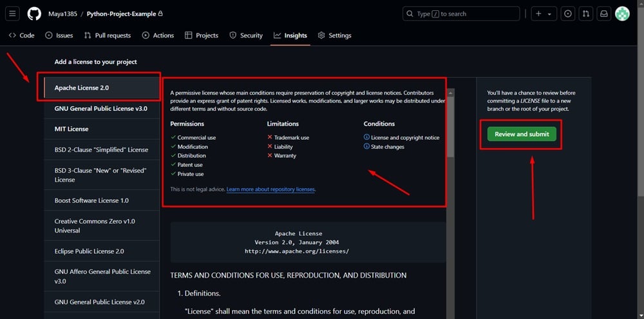Open the Python-Project-Example repository link

click(121, 14)
